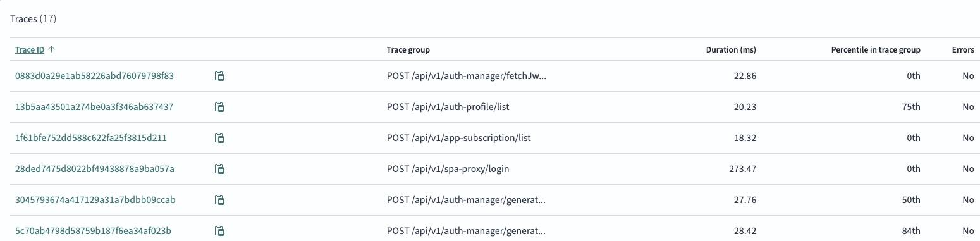Open trace 5c70ab4798d58759b187f6ea34af023b
Screen dimensions: 980x241
point(93,231)
